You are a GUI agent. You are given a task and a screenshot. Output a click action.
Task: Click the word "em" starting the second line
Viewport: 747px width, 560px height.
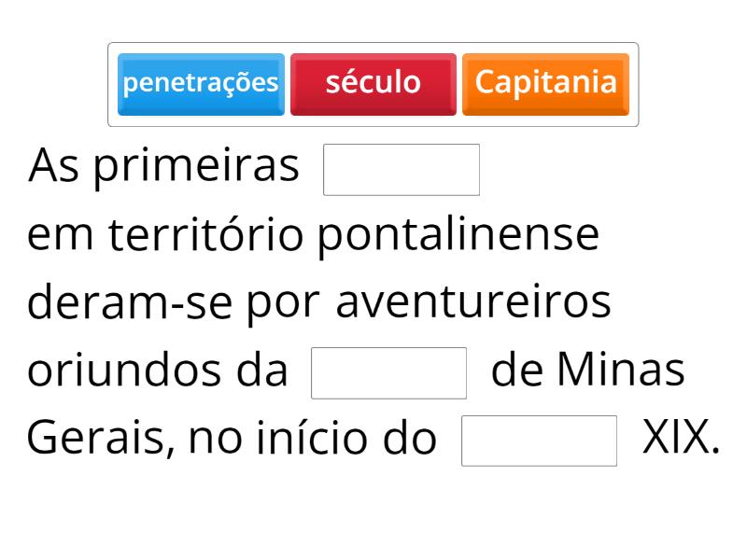coord(61,235)
